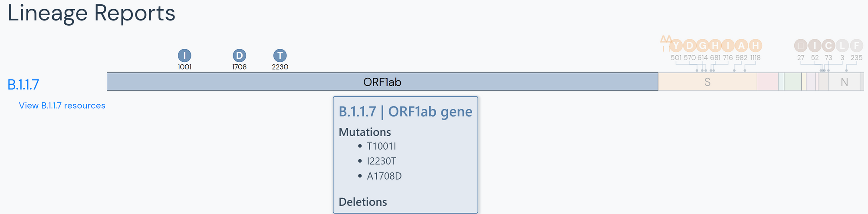Select A1708D entry in mutations list
The image size is (868, 214).
click(384, 176)
